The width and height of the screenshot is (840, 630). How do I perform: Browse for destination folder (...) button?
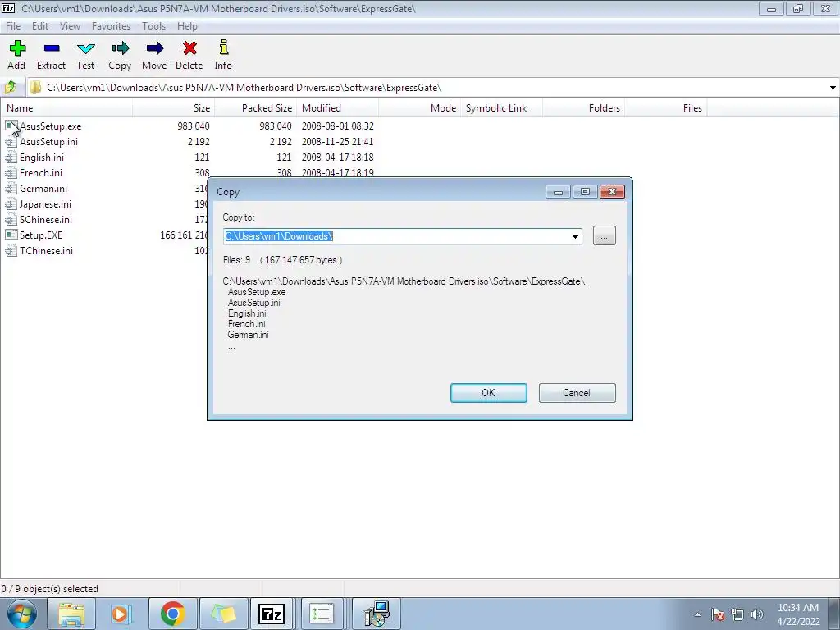(605, 235)
